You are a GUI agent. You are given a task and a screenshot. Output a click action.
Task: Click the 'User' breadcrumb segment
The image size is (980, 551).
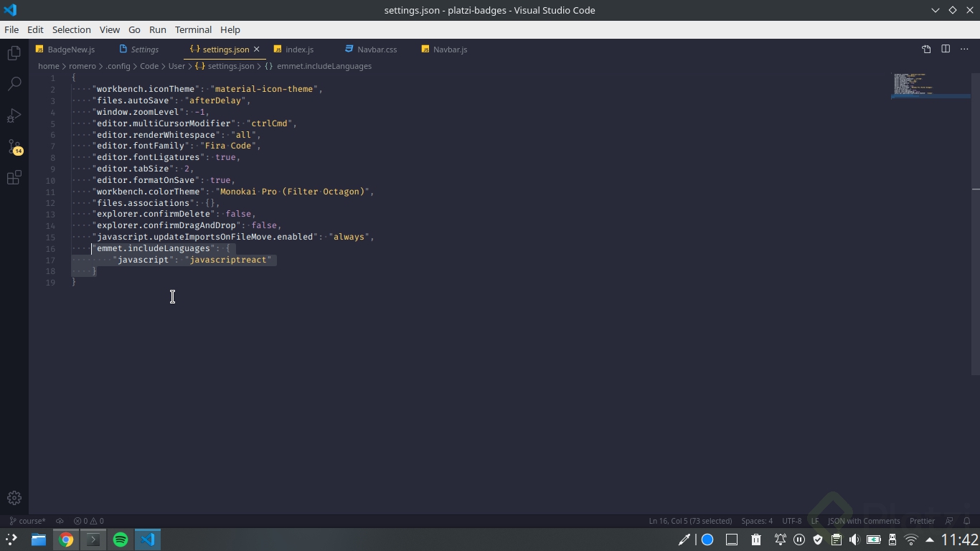[x=176, y=66]
